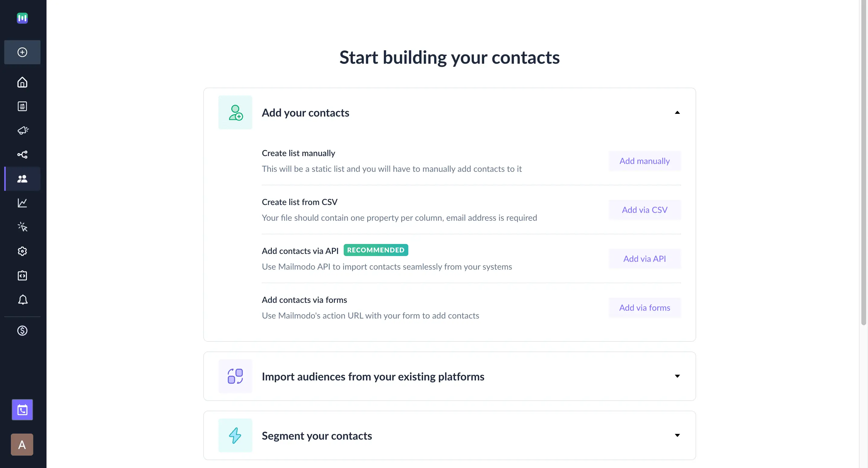
Task: Open Analytics via the chart icon
Action: [x=22, y=203]
